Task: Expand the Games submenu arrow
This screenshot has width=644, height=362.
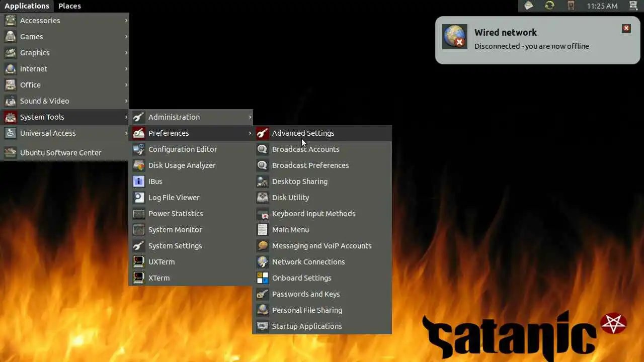Action: pyautogui.click(x=126, y=37)
